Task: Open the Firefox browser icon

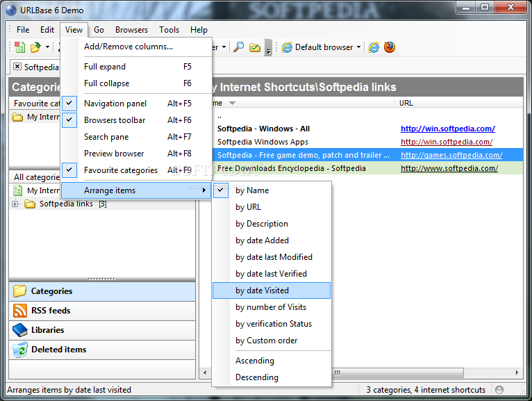Action: 390,47
